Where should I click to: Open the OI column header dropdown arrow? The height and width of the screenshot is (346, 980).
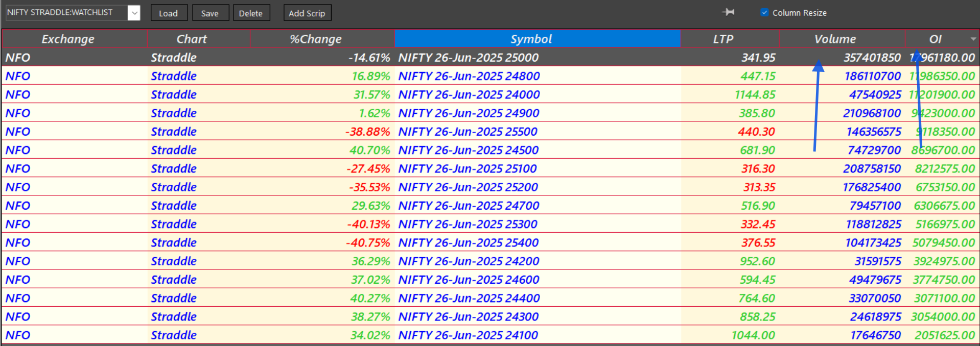pyautogui.click(x=973, y=39)
